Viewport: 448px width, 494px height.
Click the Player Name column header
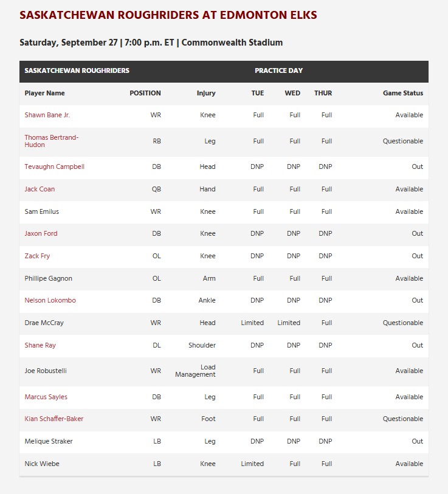pyautogui.click(x=44, y=93)
